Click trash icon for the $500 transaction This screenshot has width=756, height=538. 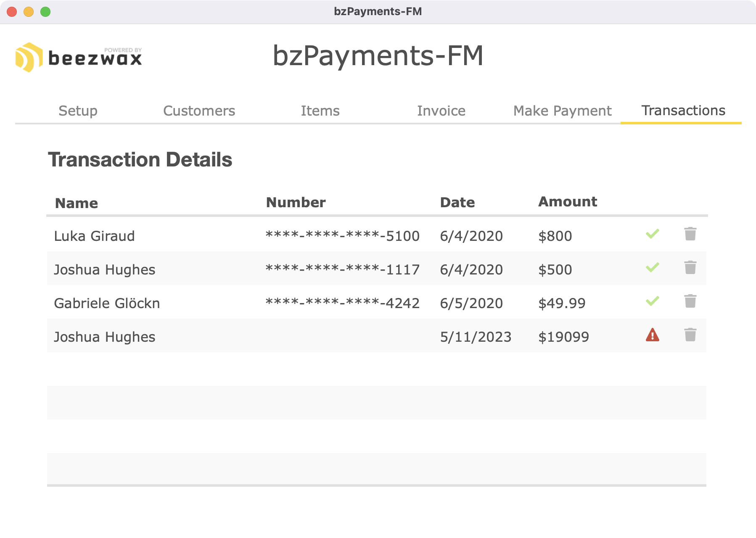point(690,268)
